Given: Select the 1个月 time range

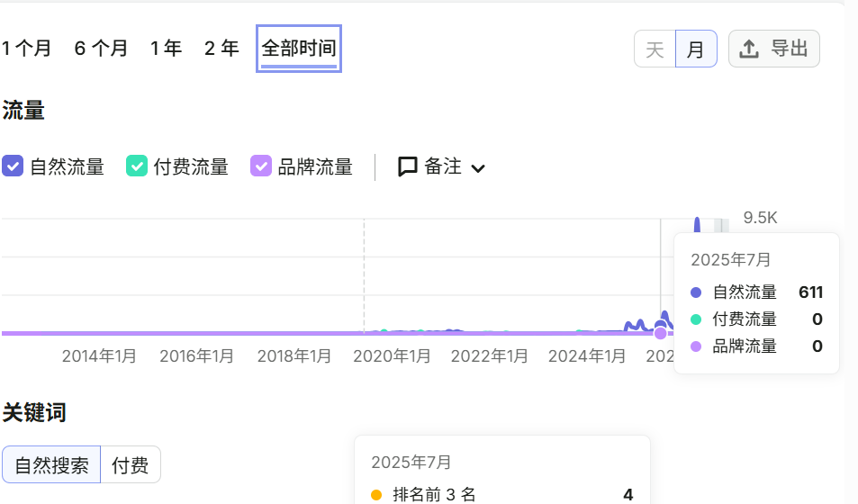Looking at the screenshot, I should coord(26,49).
